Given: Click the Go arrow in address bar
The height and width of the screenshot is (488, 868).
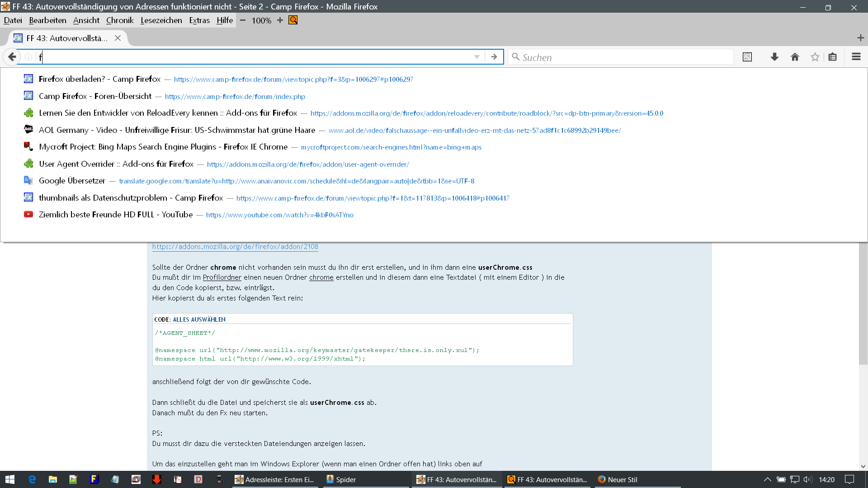Looking at the screenshot, I should 494,57.
